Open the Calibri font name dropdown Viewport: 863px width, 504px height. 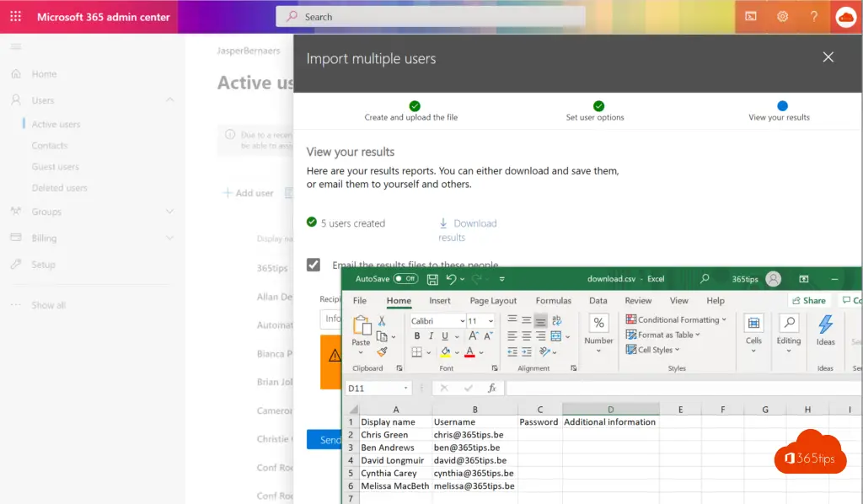[463, 321]
